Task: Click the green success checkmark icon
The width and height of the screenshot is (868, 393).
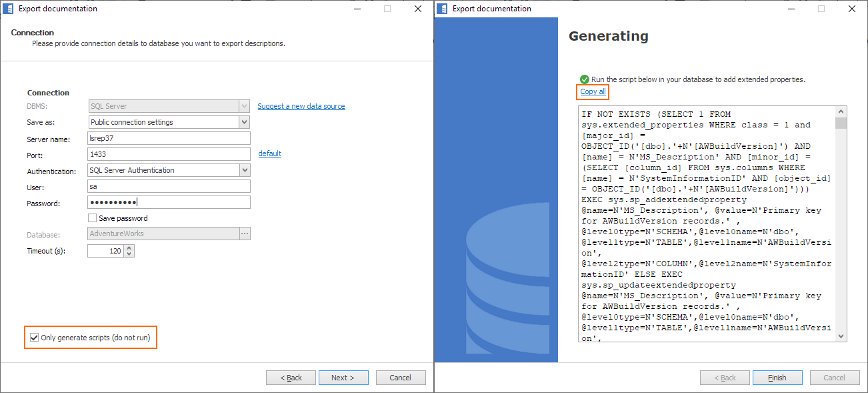Action: pyautogui.click(x=585, y=79)
